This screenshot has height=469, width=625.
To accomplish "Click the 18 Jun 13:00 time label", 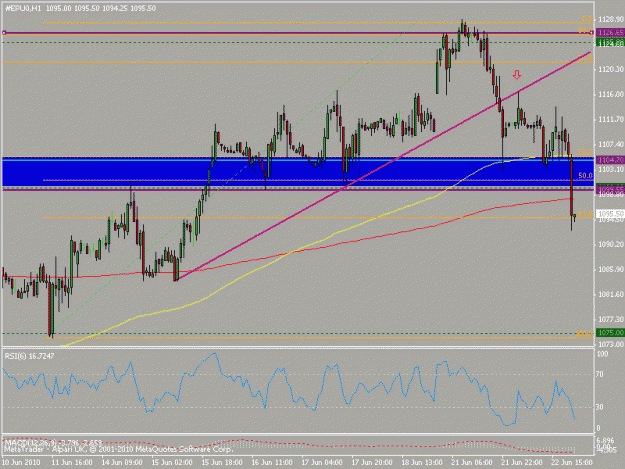I will (422, 462).
